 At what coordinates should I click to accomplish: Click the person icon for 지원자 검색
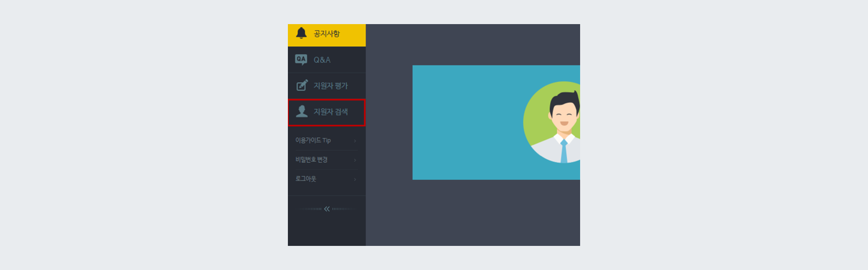coord(302,111)
